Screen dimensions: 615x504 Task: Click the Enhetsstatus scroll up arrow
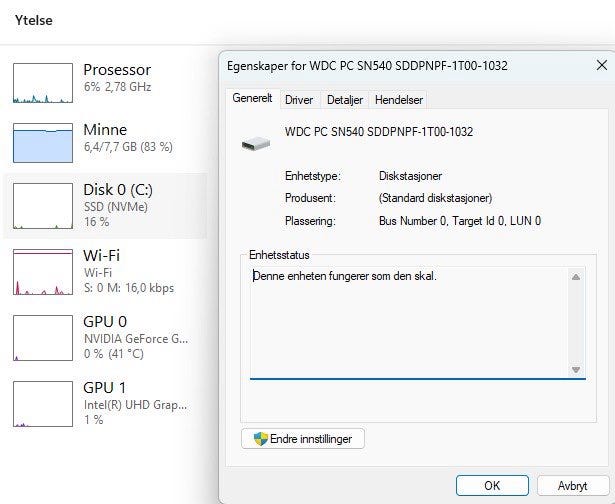pos(576,277)
